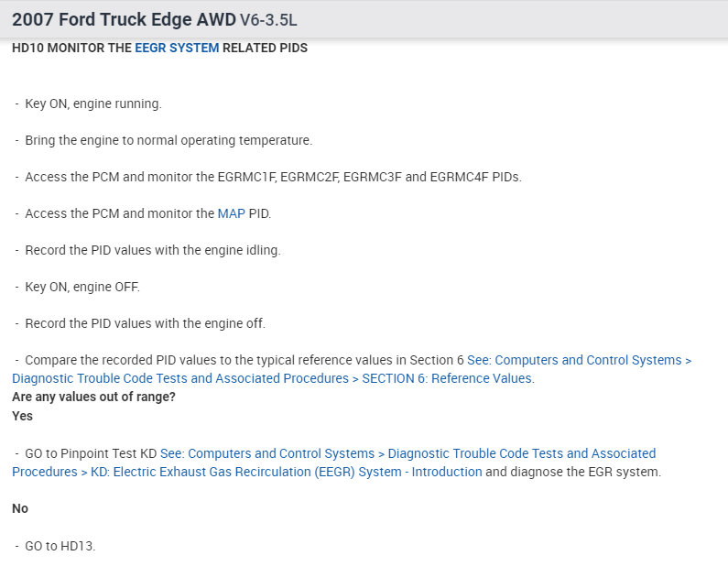Click 'Record the PID values with the engine off'

click(145, 323)
